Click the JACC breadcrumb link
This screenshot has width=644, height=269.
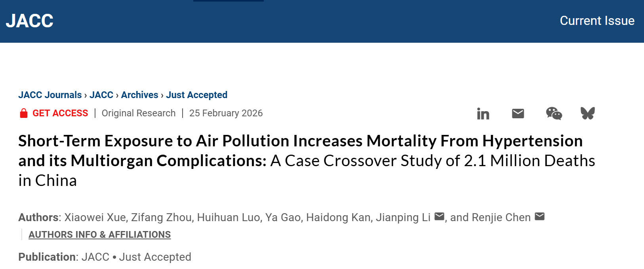click(101, 95)
